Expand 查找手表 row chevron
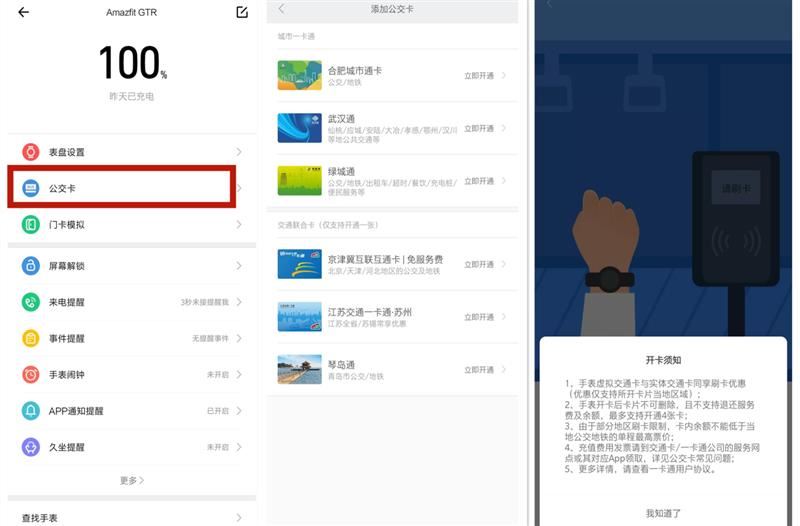The height and width of the screenshot is (526, 800). (239, 518)
